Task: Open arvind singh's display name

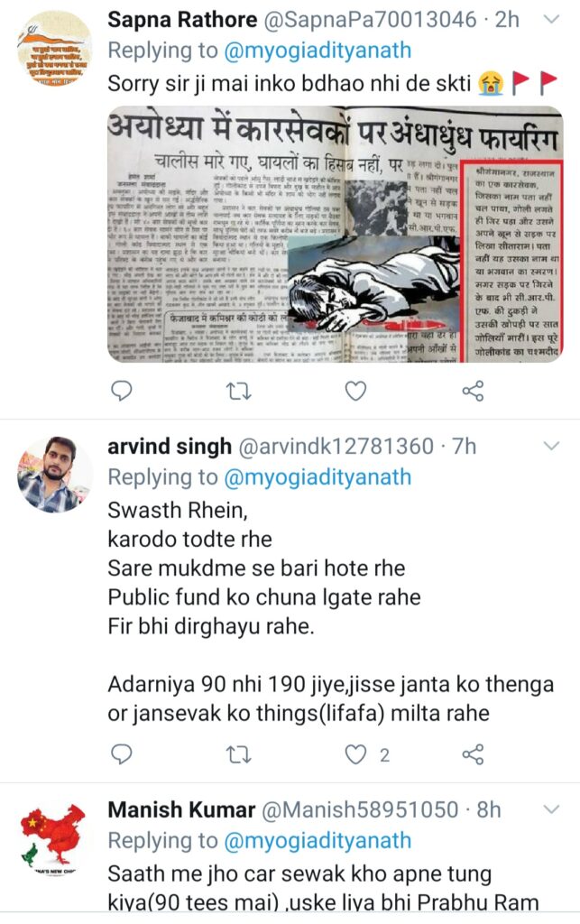Action: [170, 447]
